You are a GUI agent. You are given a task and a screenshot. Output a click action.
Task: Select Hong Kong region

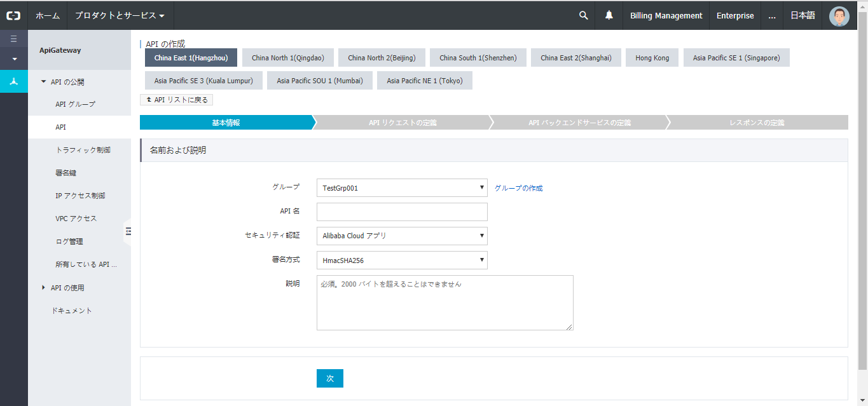(x=652, y=58)
